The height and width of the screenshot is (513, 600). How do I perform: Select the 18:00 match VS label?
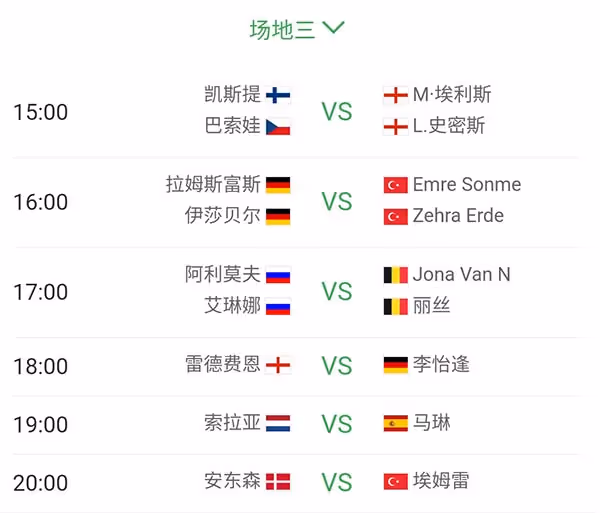pos(337,366)
